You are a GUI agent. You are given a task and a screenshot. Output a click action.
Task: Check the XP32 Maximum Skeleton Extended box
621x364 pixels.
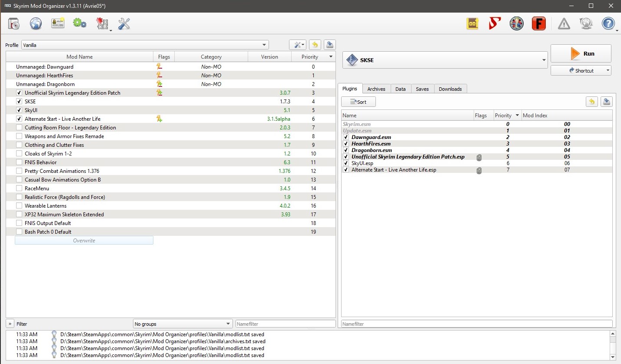click(19, 215)
